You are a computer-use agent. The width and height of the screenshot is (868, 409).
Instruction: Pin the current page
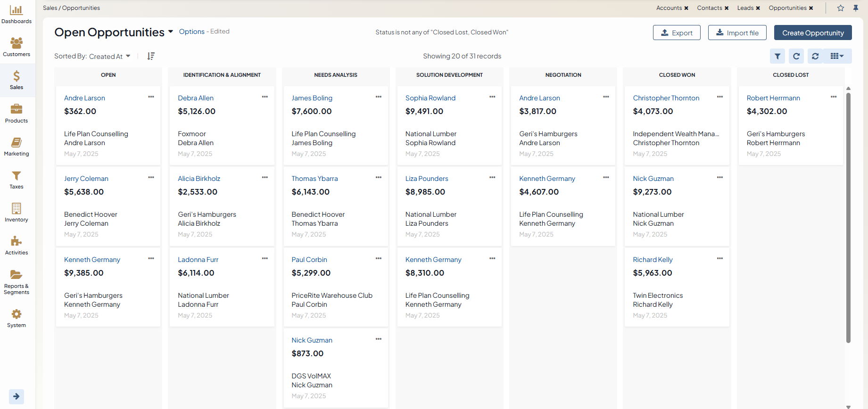pos(856,8)
